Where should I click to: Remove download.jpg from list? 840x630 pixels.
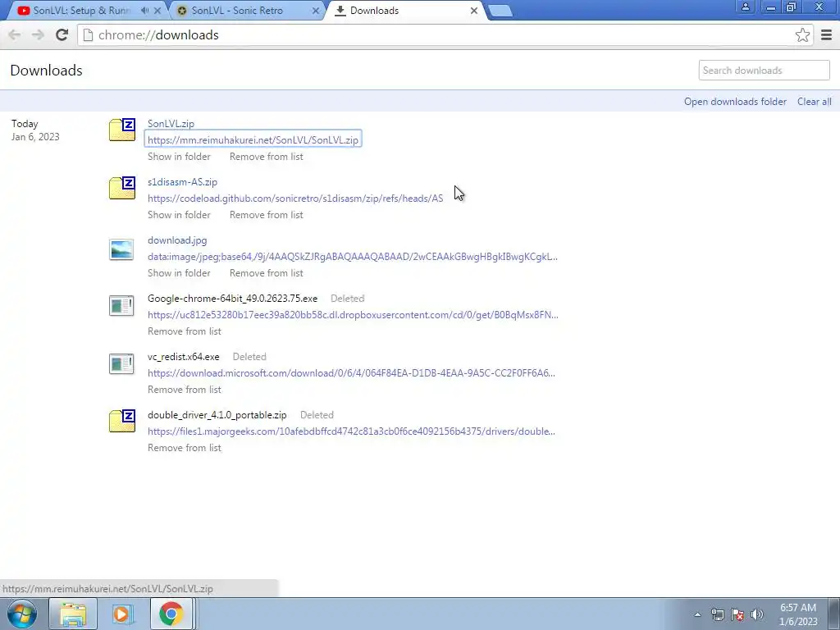pyautogui.click(x=267, y=273)
